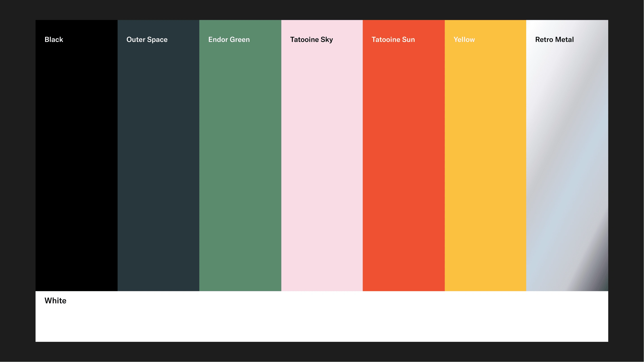Click the "White" label text
Screen dimensions: 644x362
pyautogui.click(x=55, y=301)
